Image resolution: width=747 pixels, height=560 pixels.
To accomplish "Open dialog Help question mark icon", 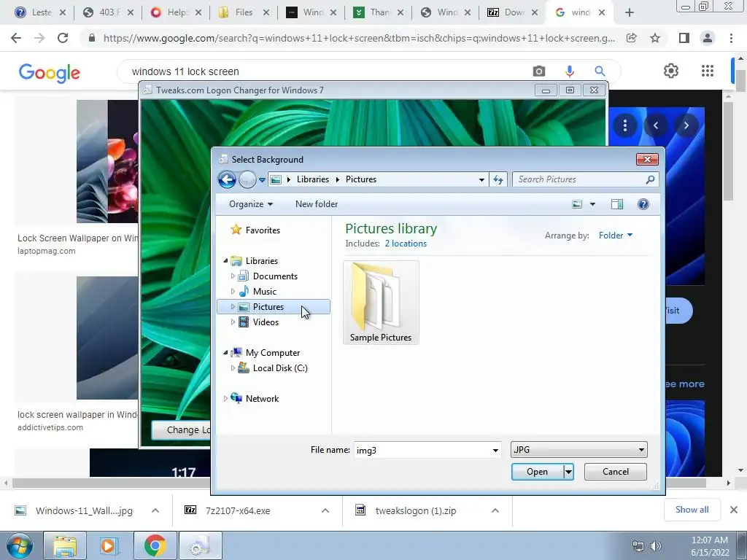I will pos(643,204).
